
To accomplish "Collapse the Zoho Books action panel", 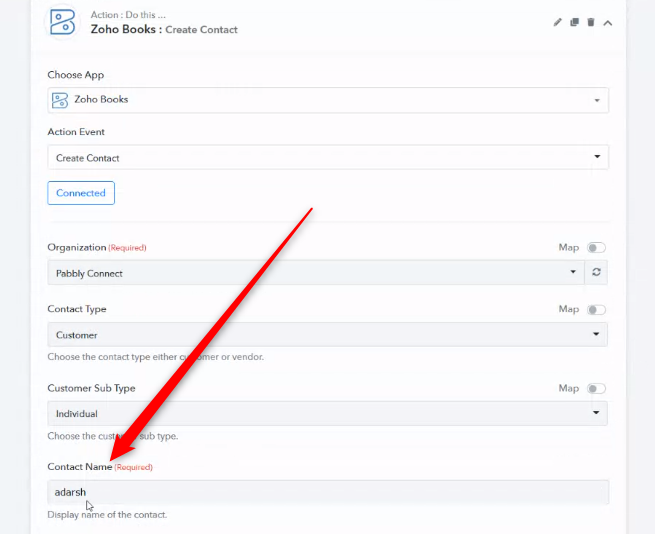I will pos(608,23).
